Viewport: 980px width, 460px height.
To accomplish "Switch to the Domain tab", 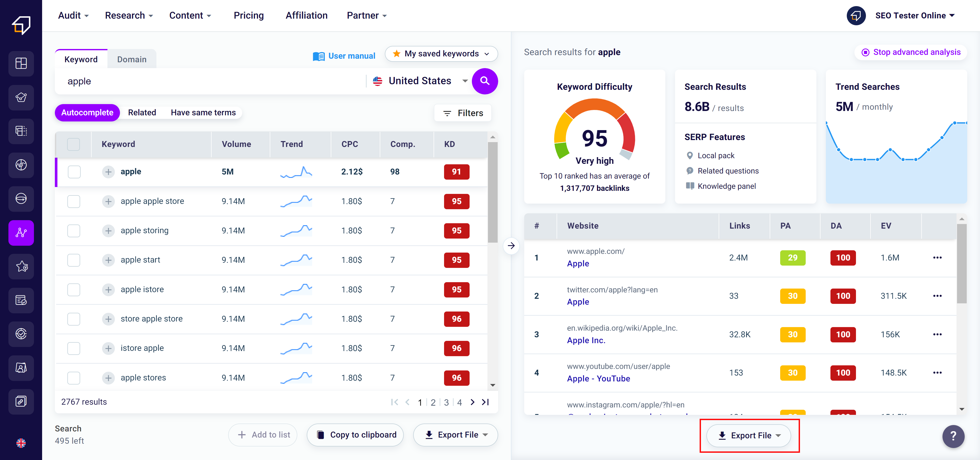I will click(x=132, y=59).
